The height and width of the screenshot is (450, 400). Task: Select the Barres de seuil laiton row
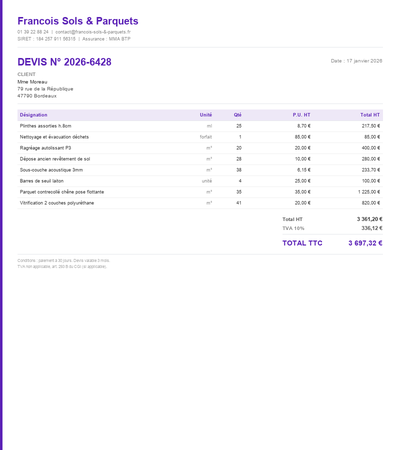[x=200, y=181]
